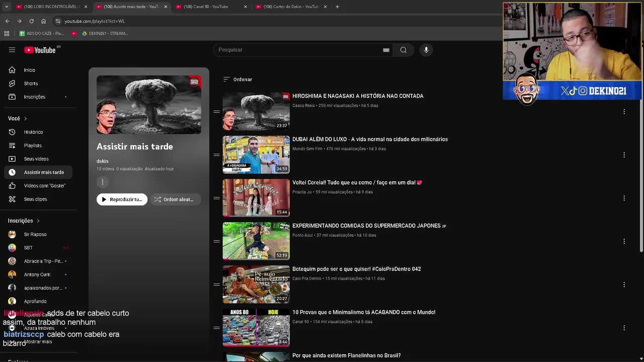
Task: Click the browser home button
Action: tap(43, 21)
